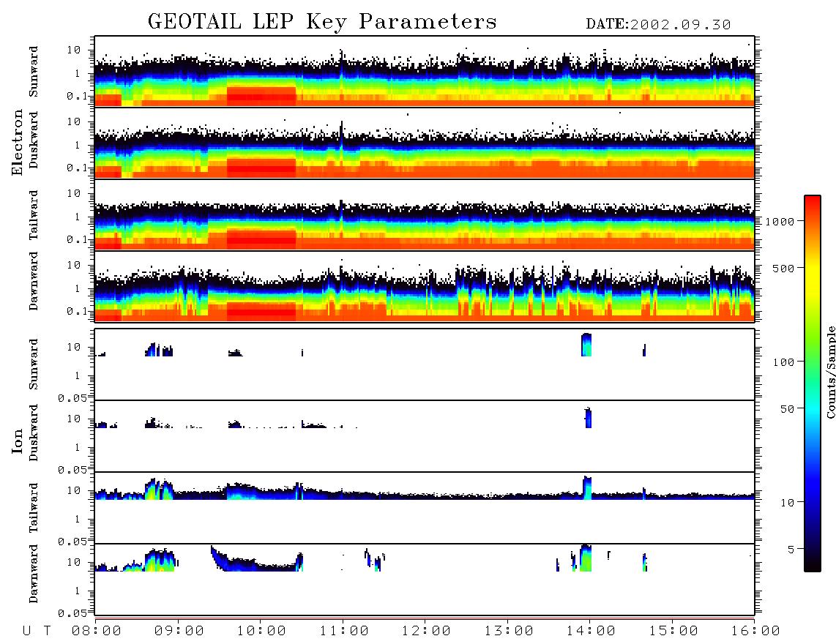Select the Electron 'Duskward' panel label

(x=34, y=140)
